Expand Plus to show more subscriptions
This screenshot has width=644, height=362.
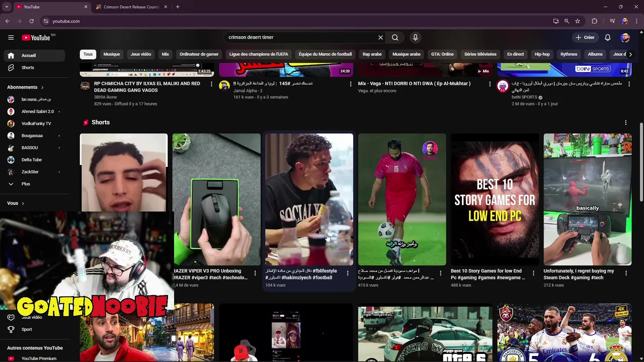point(34,184)
